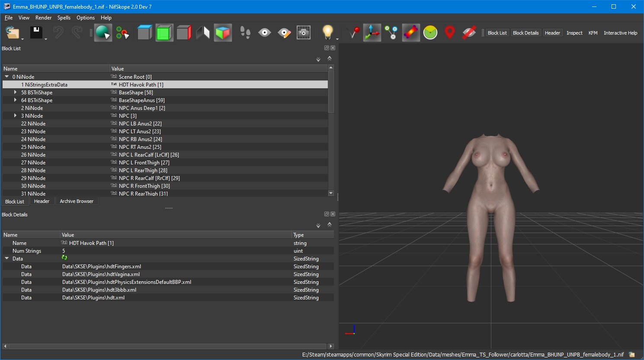The height and width of the screenshot is (360, 644).
Task: Toggle show hidden crossed-eye icon
Action: pyautogui.click(x=469, y=33)
